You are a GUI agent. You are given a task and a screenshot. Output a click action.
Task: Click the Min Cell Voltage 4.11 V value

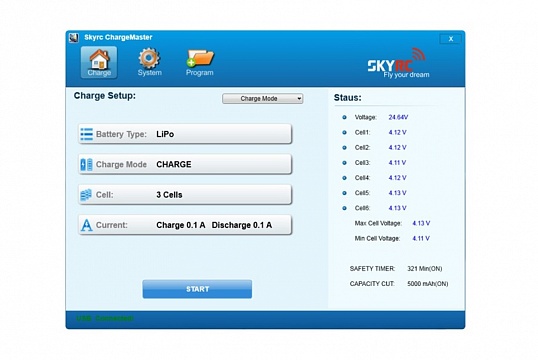[421, 238]
